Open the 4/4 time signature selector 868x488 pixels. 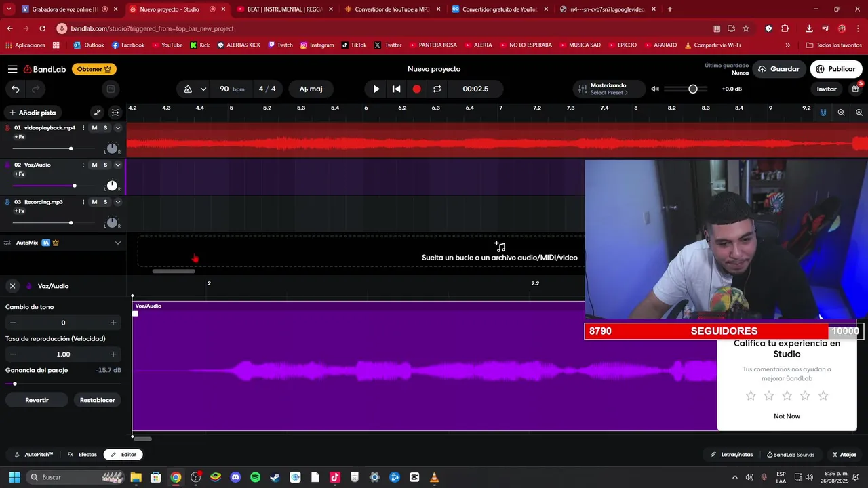(x=267, y=89)
